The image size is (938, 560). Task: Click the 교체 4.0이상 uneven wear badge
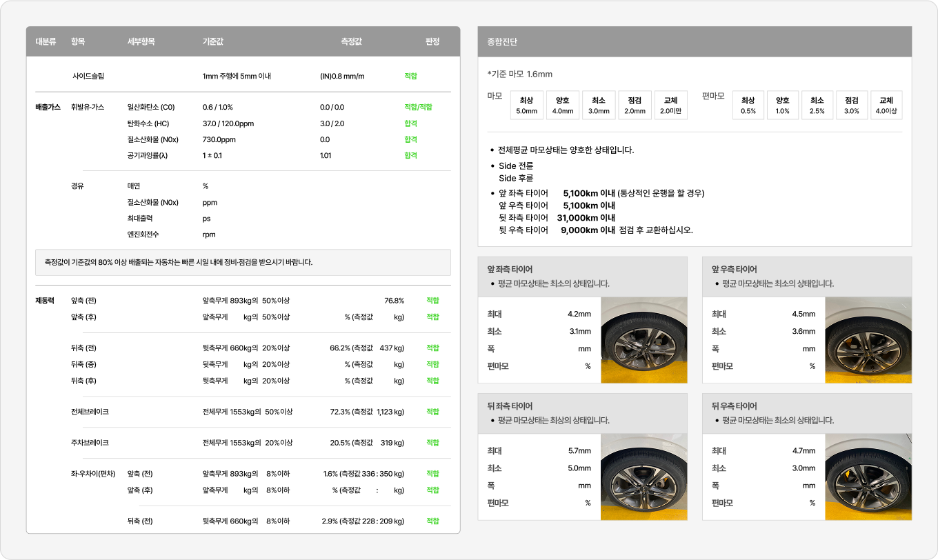point(886,106)
